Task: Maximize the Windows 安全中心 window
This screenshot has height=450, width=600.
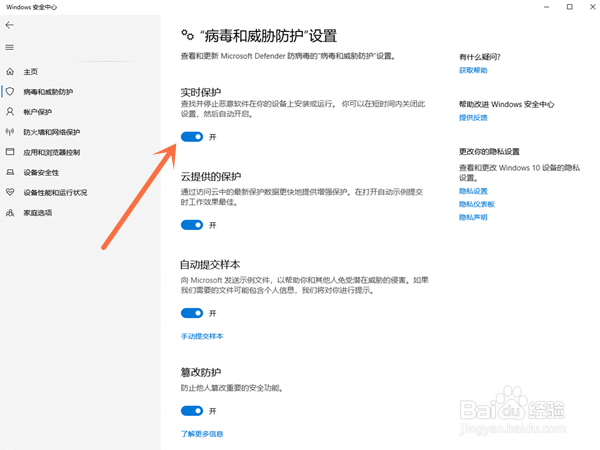Action: [569, 7]
